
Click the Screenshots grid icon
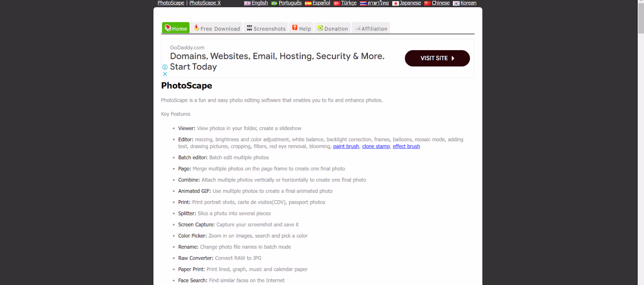[250, 28]
